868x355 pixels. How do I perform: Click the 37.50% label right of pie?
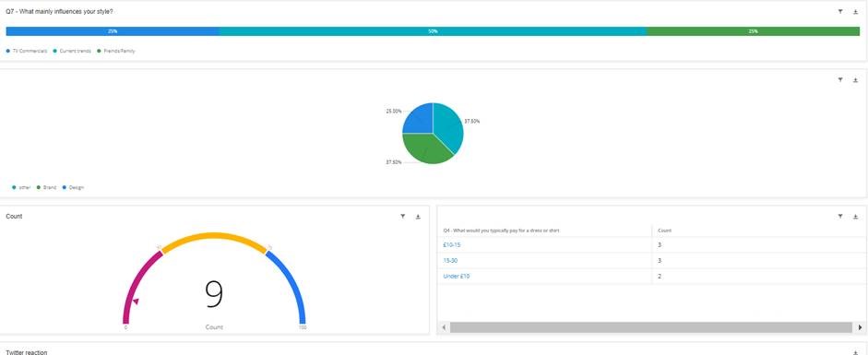click(471, 121)
